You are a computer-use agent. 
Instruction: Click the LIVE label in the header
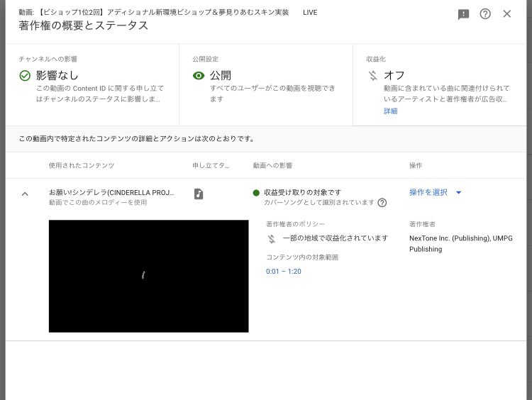(x=310, y=13)
